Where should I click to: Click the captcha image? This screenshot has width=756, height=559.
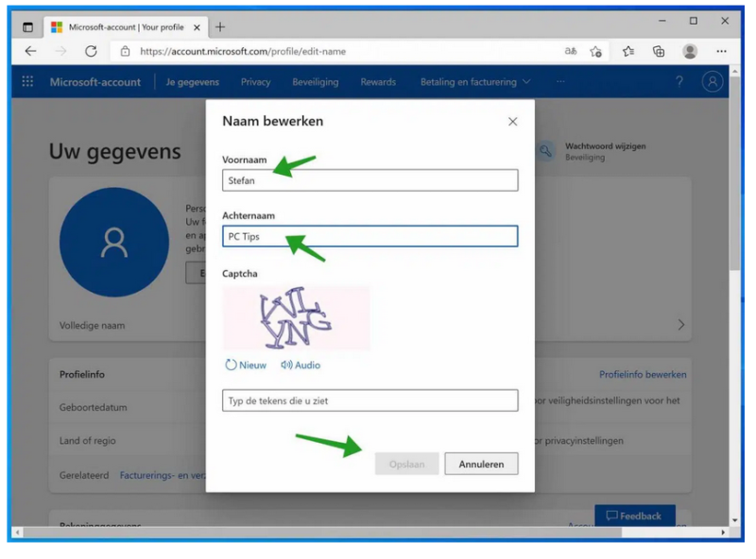tap(296, 318)
